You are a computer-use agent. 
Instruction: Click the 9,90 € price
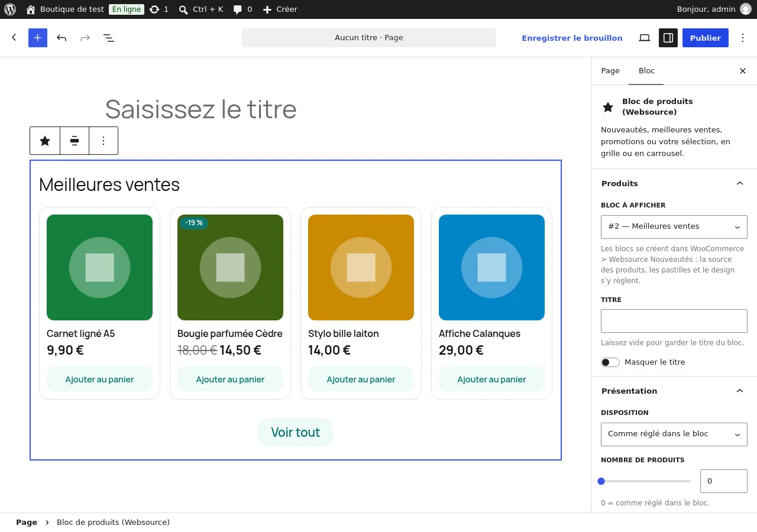point(65,350)
